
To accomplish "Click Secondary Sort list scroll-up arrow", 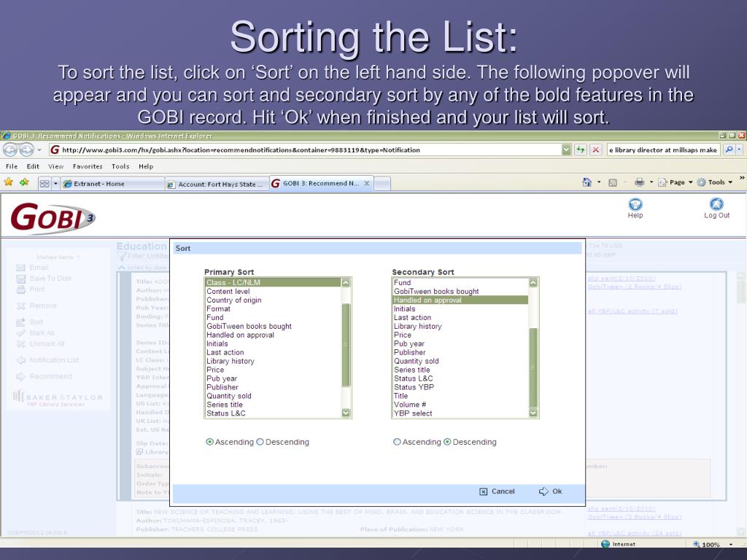I will pyautogui.click(x=533, y=282).
